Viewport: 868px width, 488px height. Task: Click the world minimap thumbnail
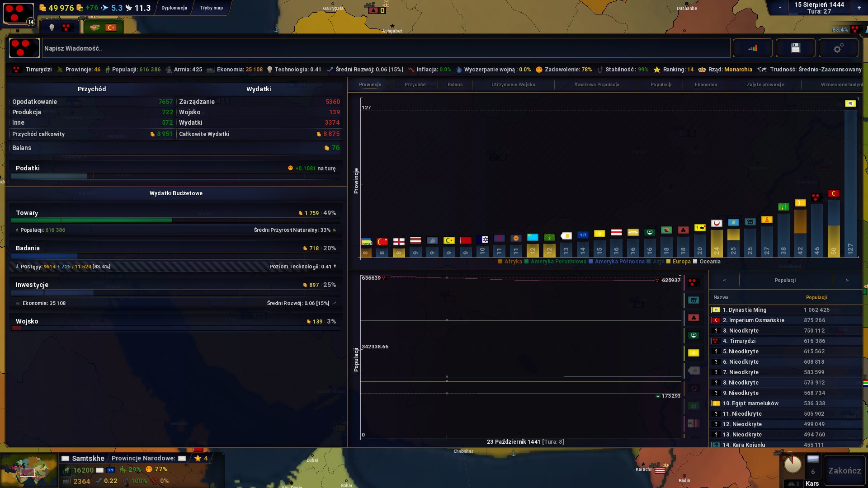tap(29, 470)
